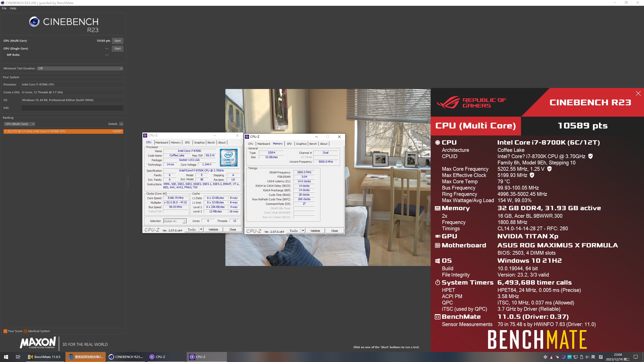
Task: Open Task View on the taskbar
Action: [x=18, y=357]
